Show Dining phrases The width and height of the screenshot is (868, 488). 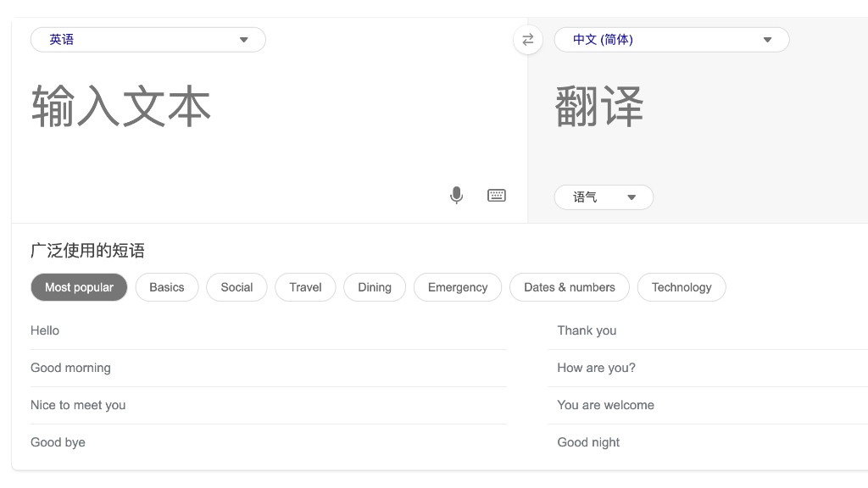[374, 287]
